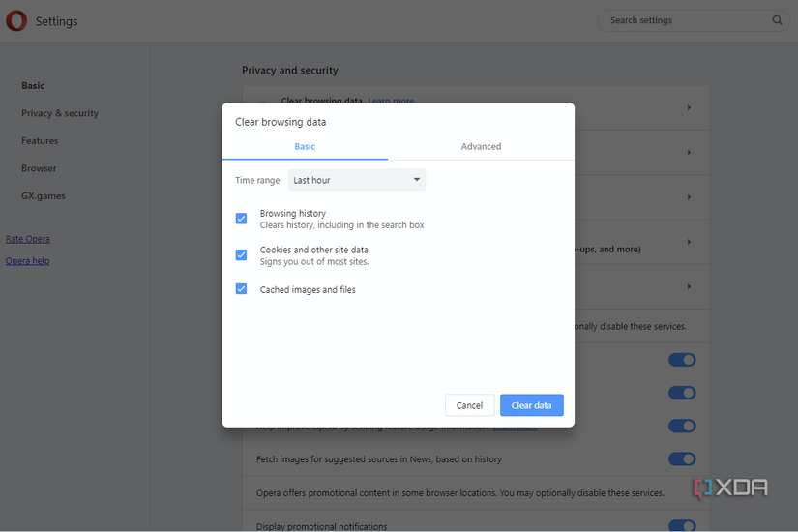Open the Opera help link
This screenshot has height=532, width=798.
[x=27, y=260]
